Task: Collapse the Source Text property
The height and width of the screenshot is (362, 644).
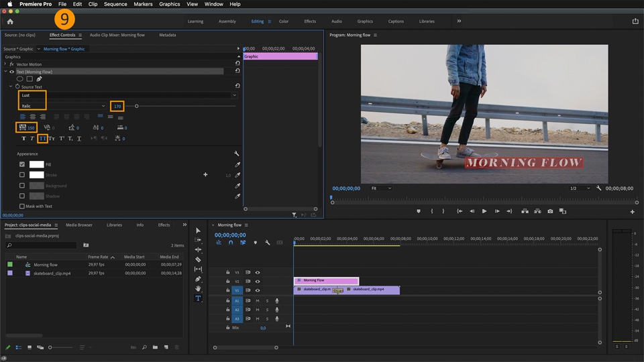Action: (11, 86)
